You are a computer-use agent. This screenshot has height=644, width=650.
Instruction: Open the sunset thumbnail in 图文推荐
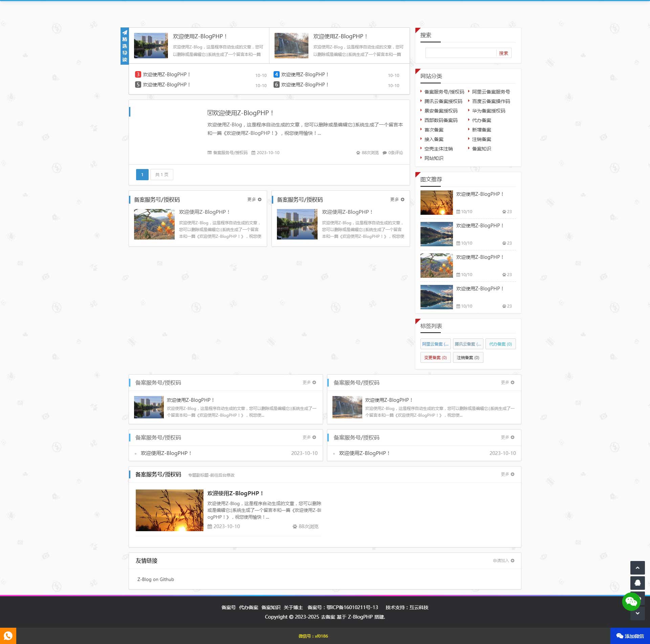436,203
